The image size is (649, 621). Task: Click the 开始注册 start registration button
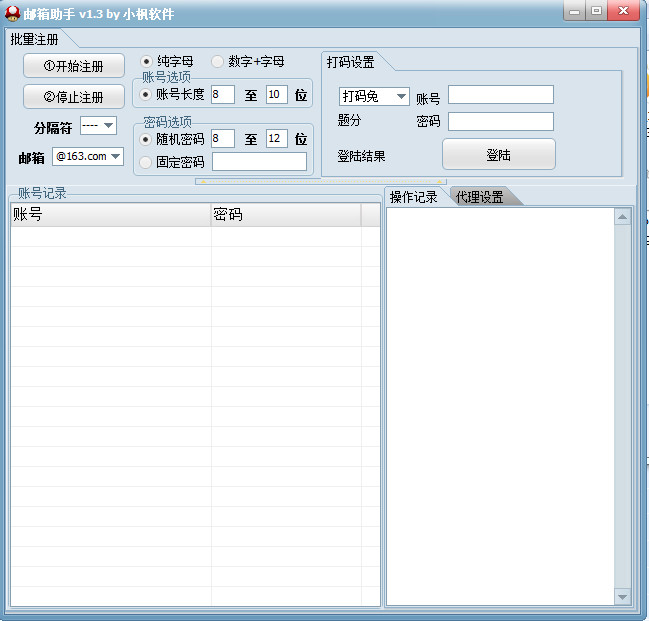[74, 66]
